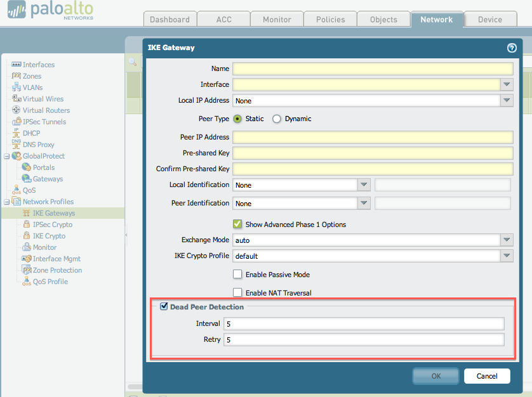Enable NAT Traversal checkbox
This screenshot has width=532, height=397.
237,292
